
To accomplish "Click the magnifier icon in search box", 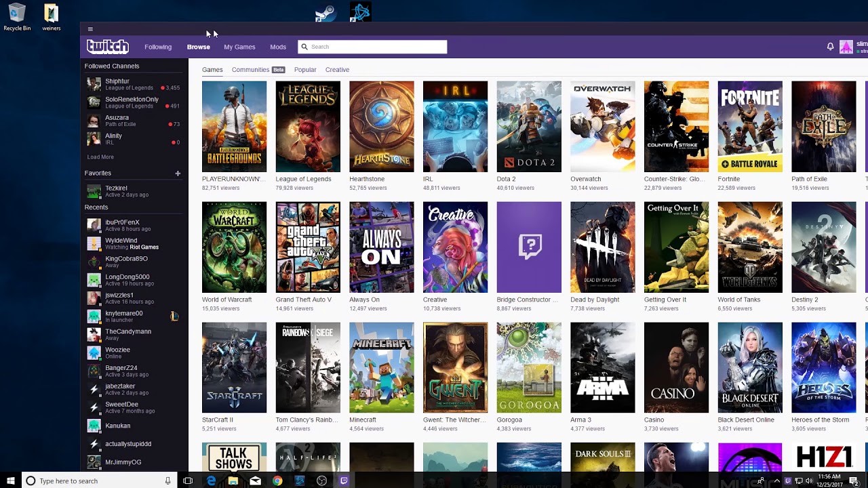I will coord(304,47).
